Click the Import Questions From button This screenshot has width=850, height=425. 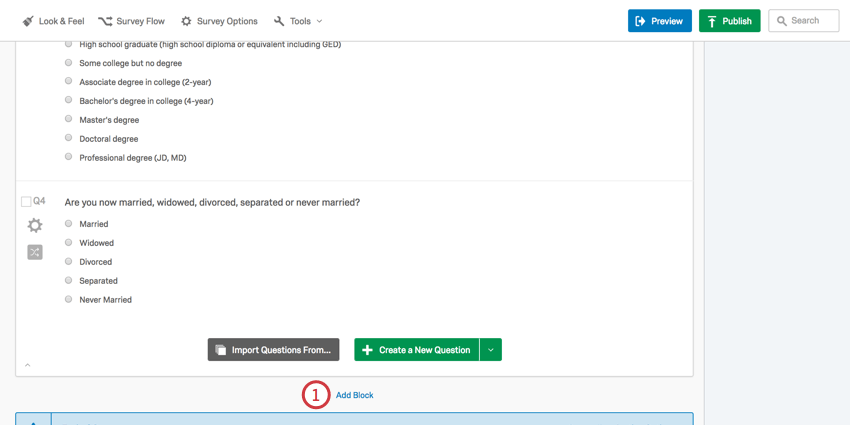273,350
